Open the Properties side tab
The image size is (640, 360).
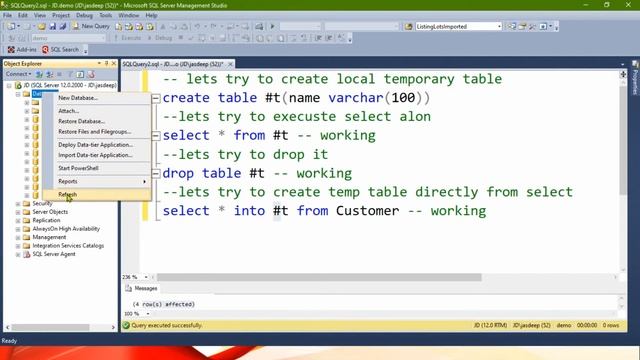coord(635,78)
